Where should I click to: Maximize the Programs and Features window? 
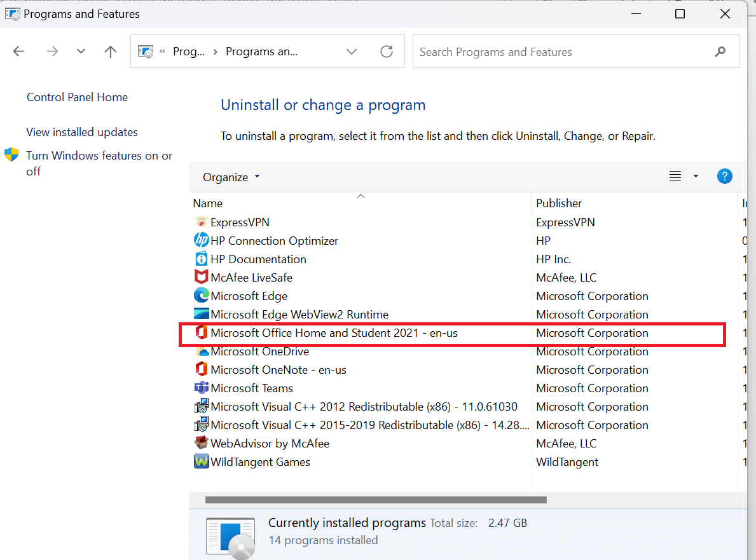point(680,13)
